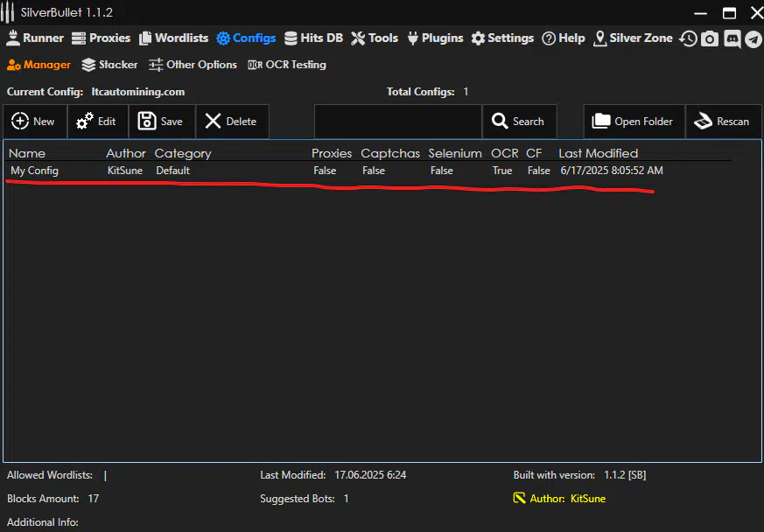Sort by the Category column header
Viewport: 764px width, 532px height.
(183, 153)
